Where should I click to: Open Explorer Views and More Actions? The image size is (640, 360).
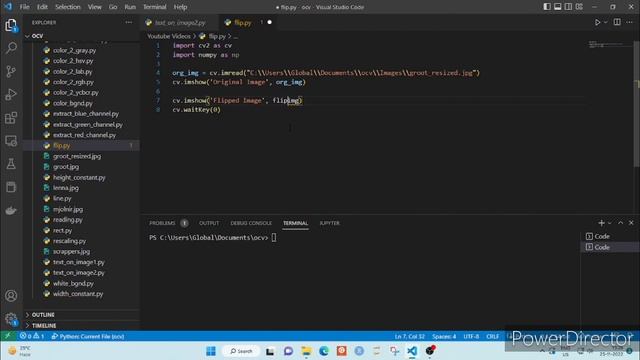(x=129, y=22)
